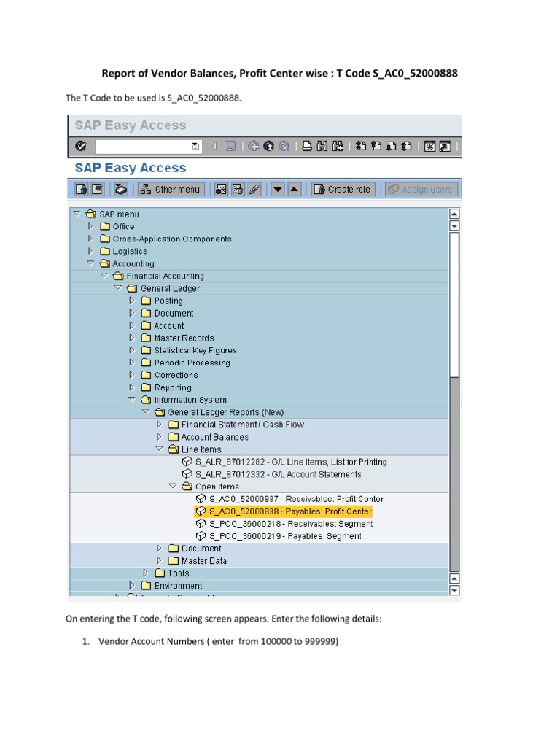Collapse the Financial Accounting node

pos(104,275)
